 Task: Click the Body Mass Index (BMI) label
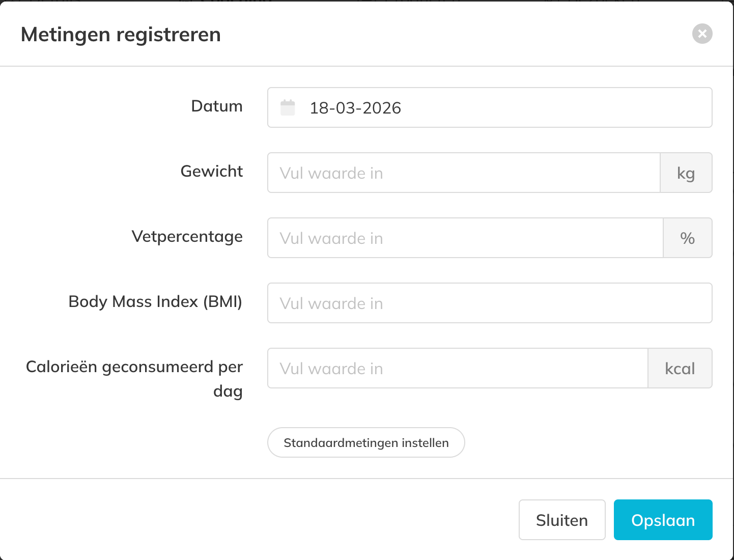[155, 301]
